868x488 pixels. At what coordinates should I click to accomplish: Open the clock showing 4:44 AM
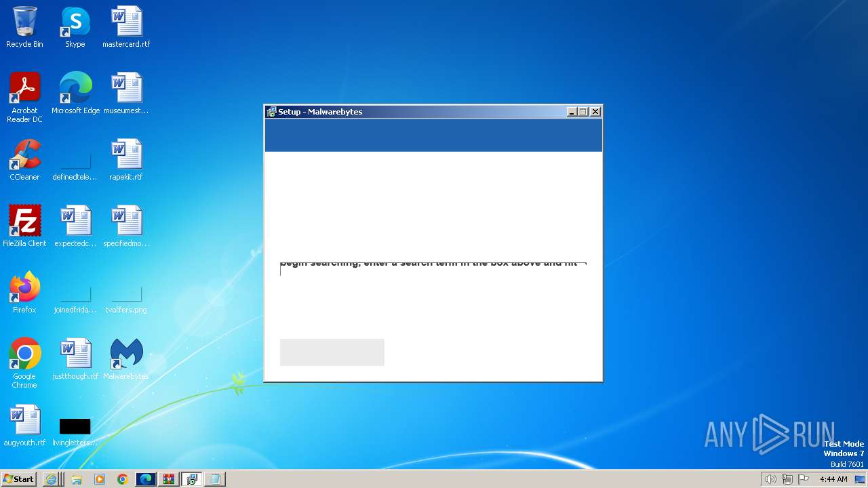pyautogui.click(x=833, y=479)
